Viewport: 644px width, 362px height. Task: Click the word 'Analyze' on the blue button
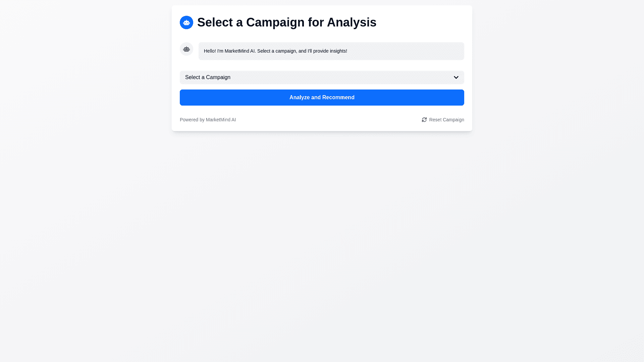click(299, 98)
